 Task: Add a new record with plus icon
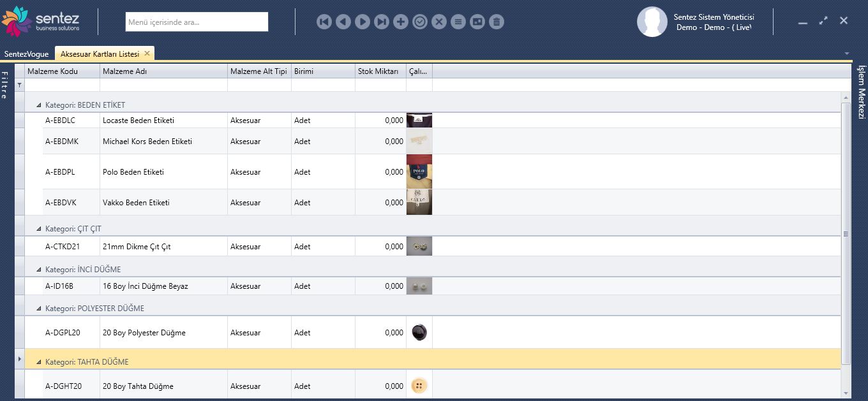coord(400,22)
